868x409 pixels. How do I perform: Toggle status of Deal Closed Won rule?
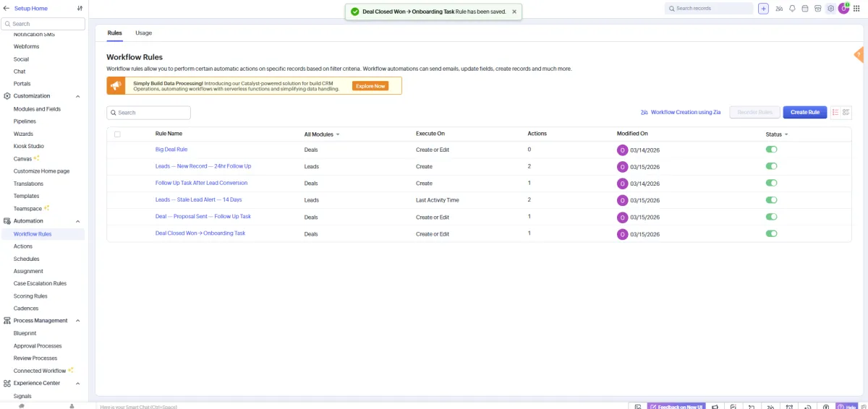point(772,234)
